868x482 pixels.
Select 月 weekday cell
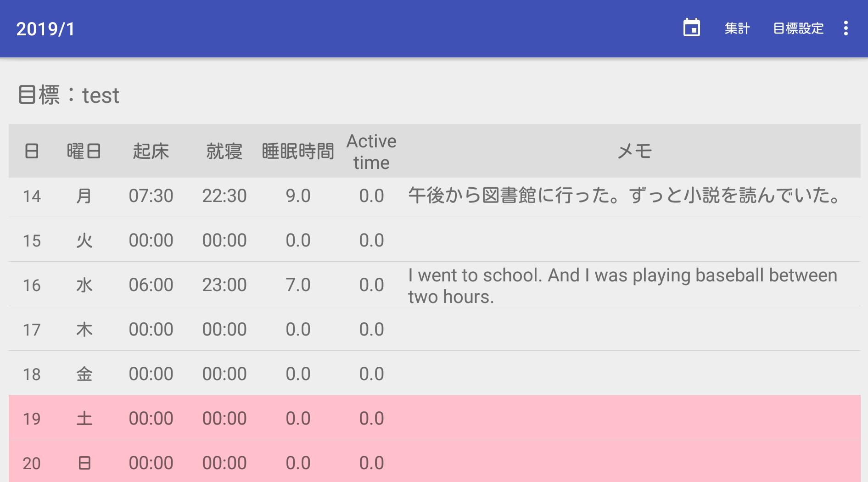(84, 196)
